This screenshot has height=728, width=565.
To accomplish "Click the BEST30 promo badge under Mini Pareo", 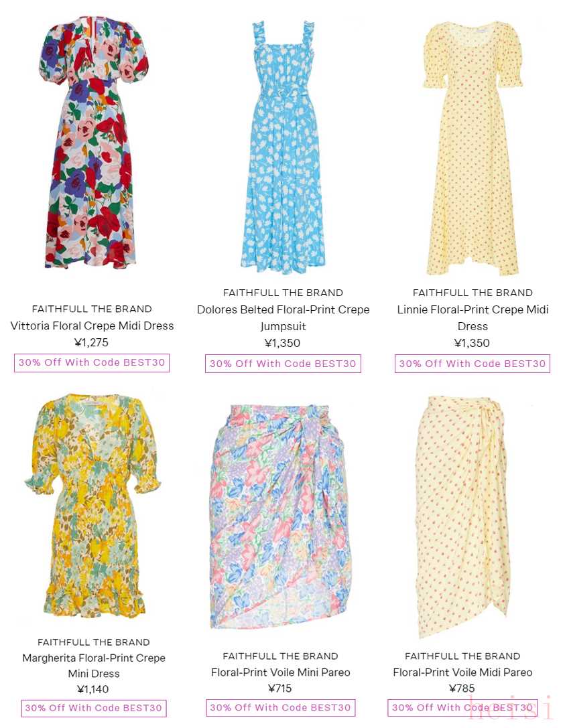I will coord(281,707).
